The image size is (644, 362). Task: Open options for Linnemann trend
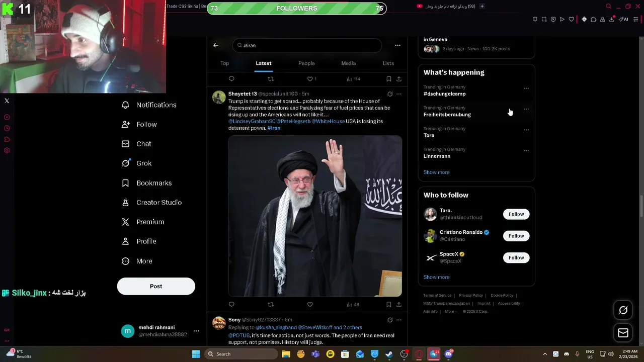pyautogui.click(x=526, y=150)
